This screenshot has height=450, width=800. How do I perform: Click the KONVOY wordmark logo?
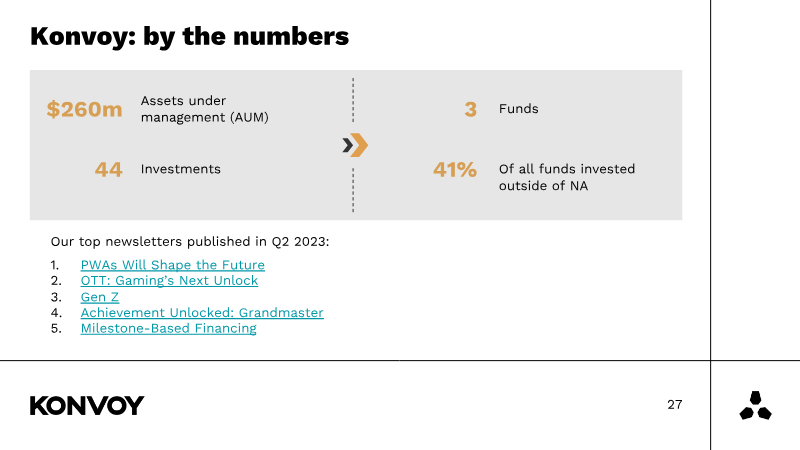tap(87, 405)
